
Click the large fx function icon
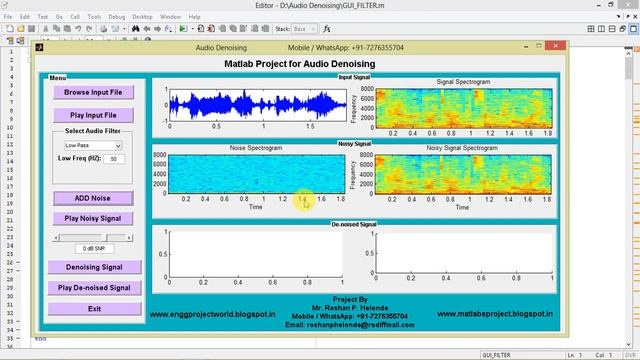point(327,29)
